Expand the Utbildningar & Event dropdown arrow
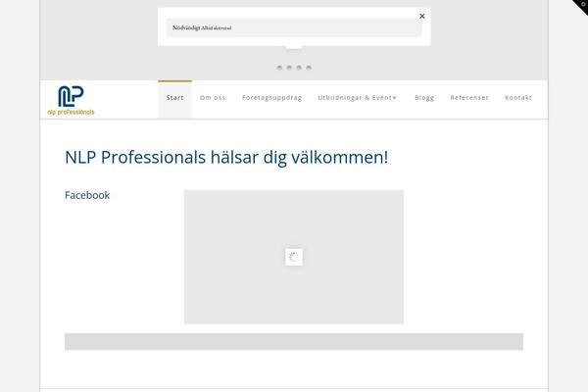This screenshot has height=392, width=588. pos(395,98)
